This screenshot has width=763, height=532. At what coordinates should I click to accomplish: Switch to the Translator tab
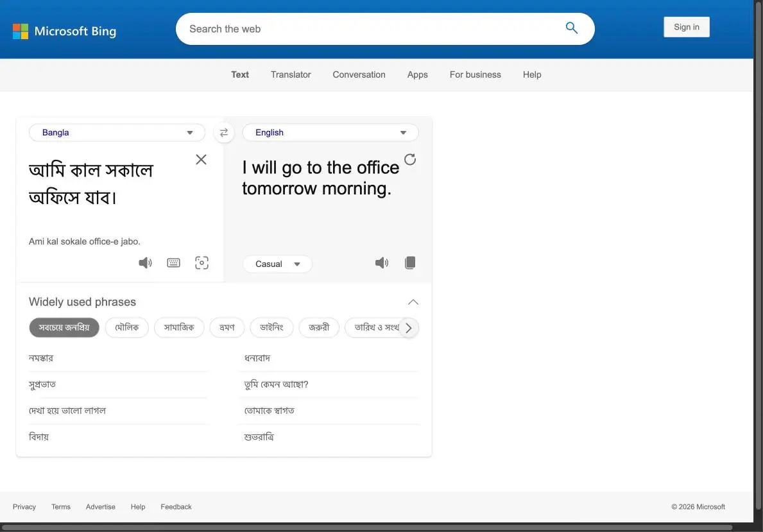coord(291,74)
